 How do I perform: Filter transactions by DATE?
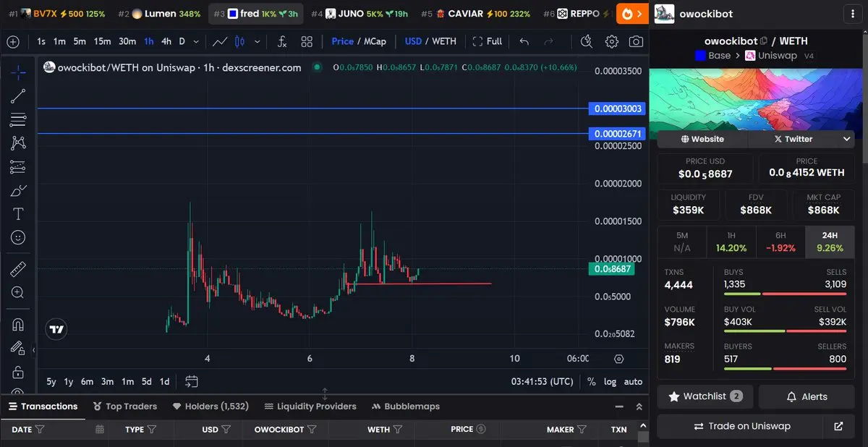[x=40, y=429]
